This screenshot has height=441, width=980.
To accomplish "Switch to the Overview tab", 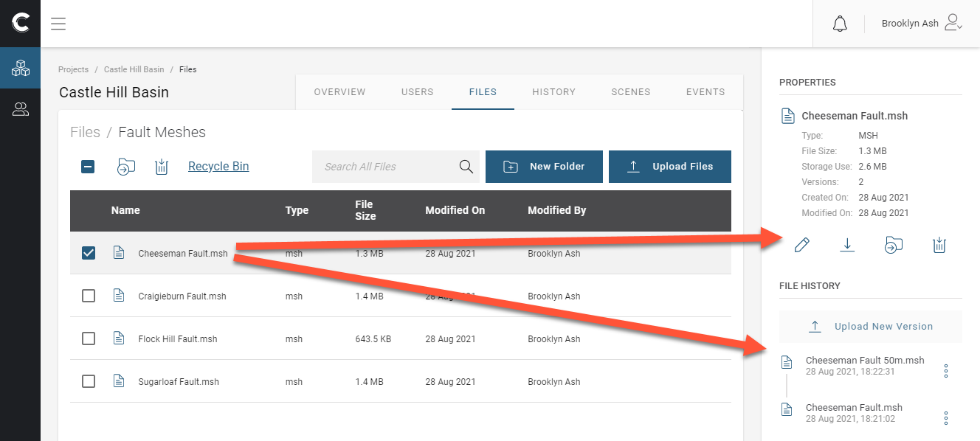I will (x=339, y=92).
